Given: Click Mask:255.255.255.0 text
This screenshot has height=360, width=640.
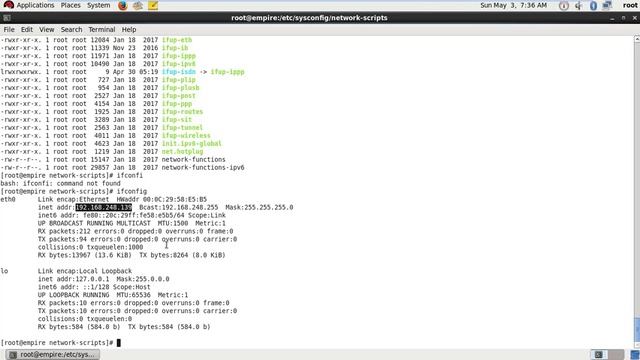Looking at the screenshot, I should tap(259, 207).
